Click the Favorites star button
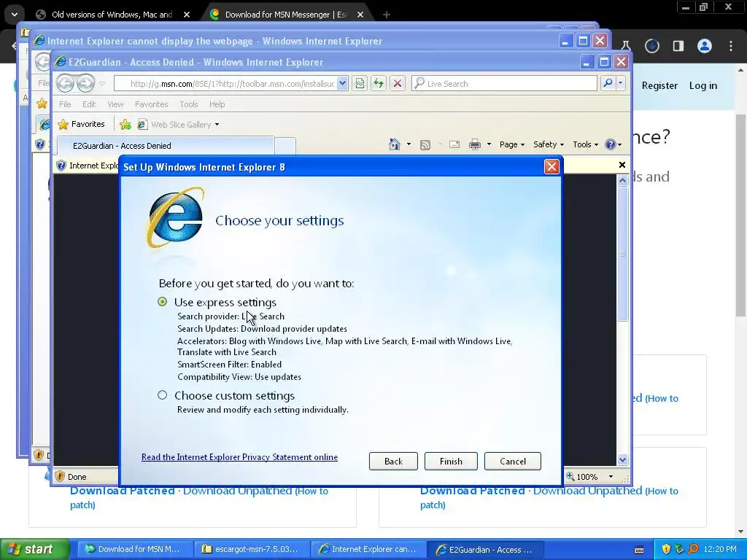This screenshot has width=747, height=560. [x=81, y=124]
